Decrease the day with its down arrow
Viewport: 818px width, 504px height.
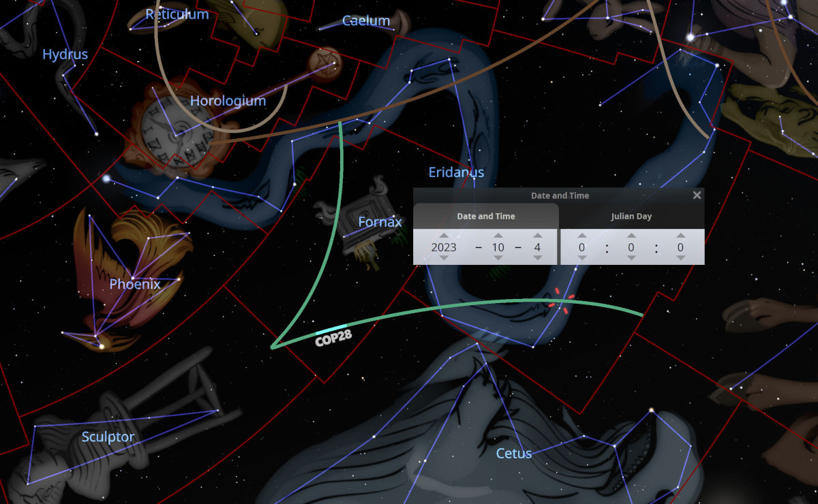click(x=537, y=258)
